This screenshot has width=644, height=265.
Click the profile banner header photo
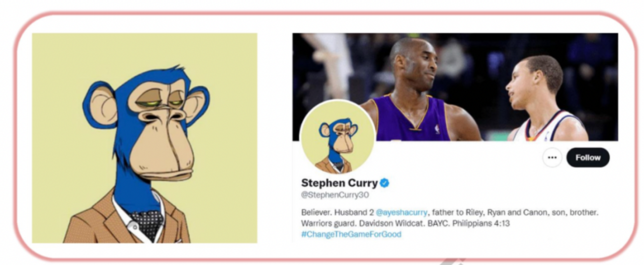455,86
